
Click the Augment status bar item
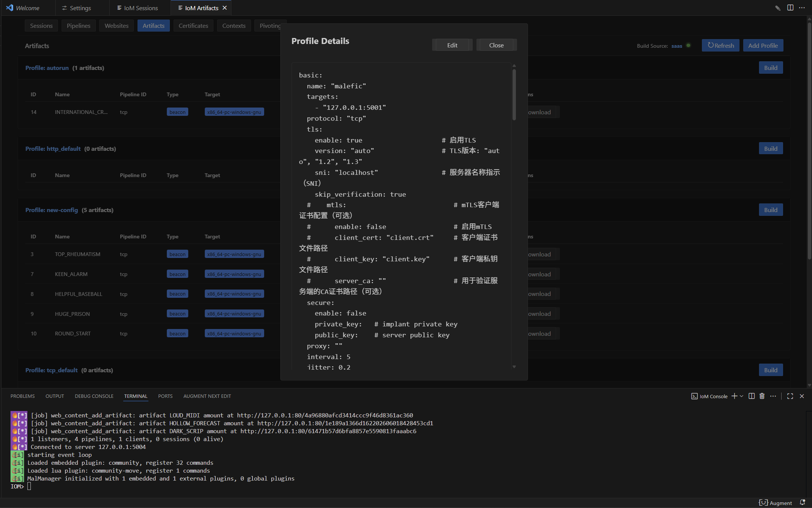pos(775,503)
